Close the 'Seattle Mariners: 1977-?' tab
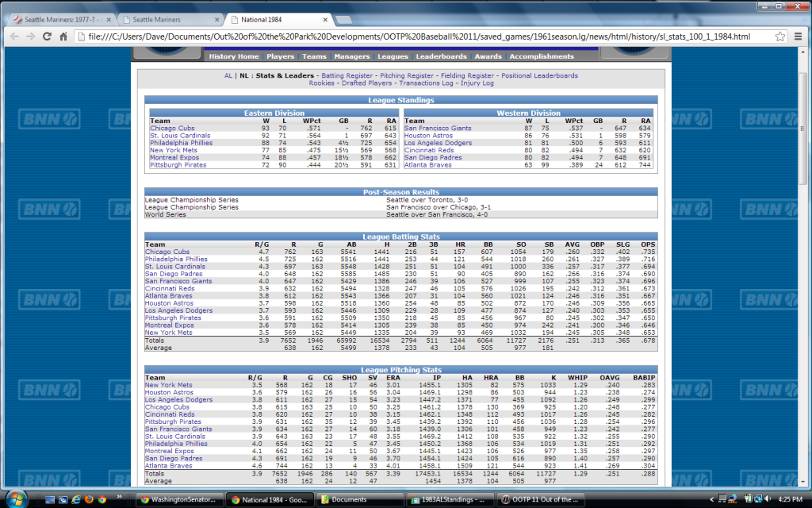The height and width of the screenshot is (508, 812). pos(109,20)
